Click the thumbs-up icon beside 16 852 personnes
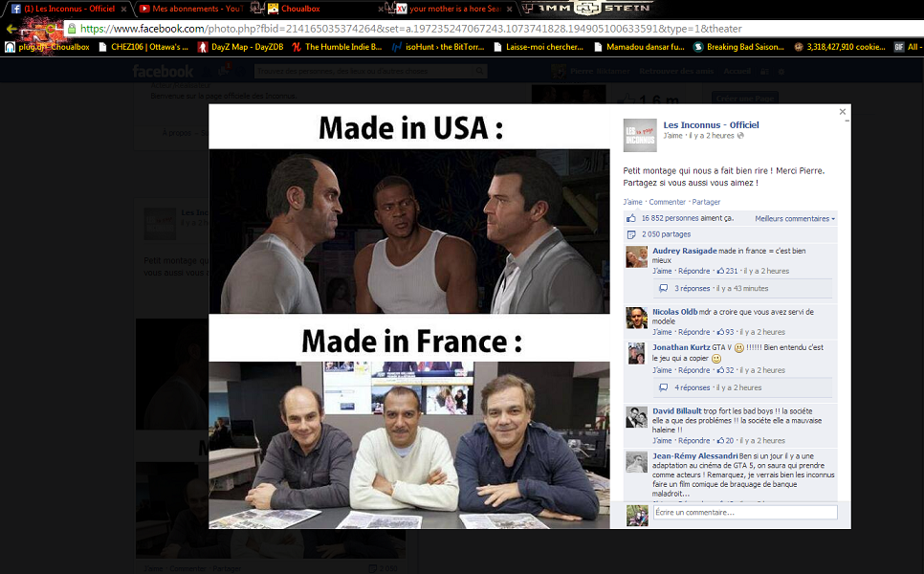 (x=631, y=218)
